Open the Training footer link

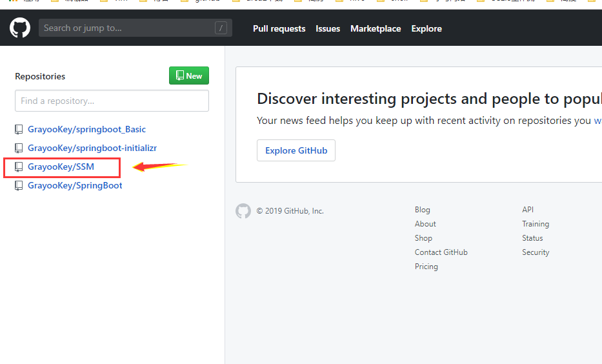(536, 224)
